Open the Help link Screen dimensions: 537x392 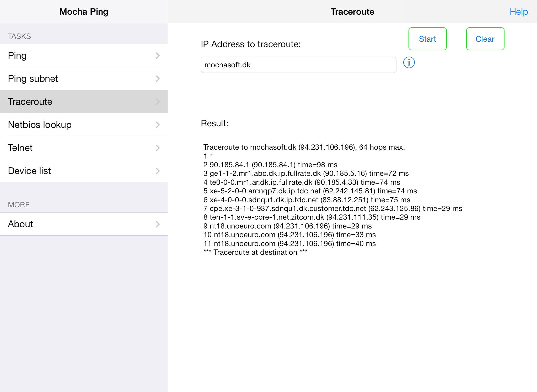coord(519,12)
